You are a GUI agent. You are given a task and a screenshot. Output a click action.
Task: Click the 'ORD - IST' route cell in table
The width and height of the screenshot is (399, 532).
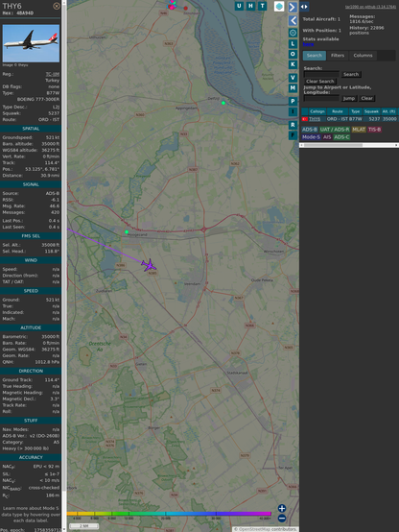click(x=338, y=119)
